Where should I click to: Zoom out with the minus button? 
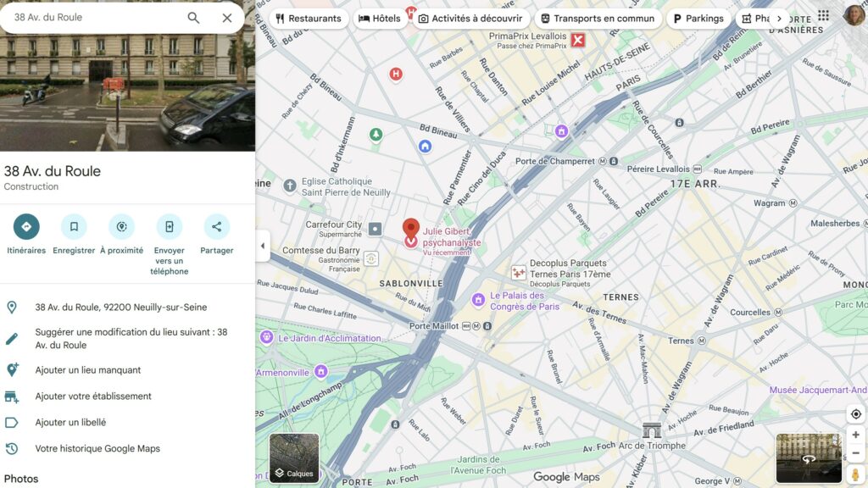[x=856, y=453]
